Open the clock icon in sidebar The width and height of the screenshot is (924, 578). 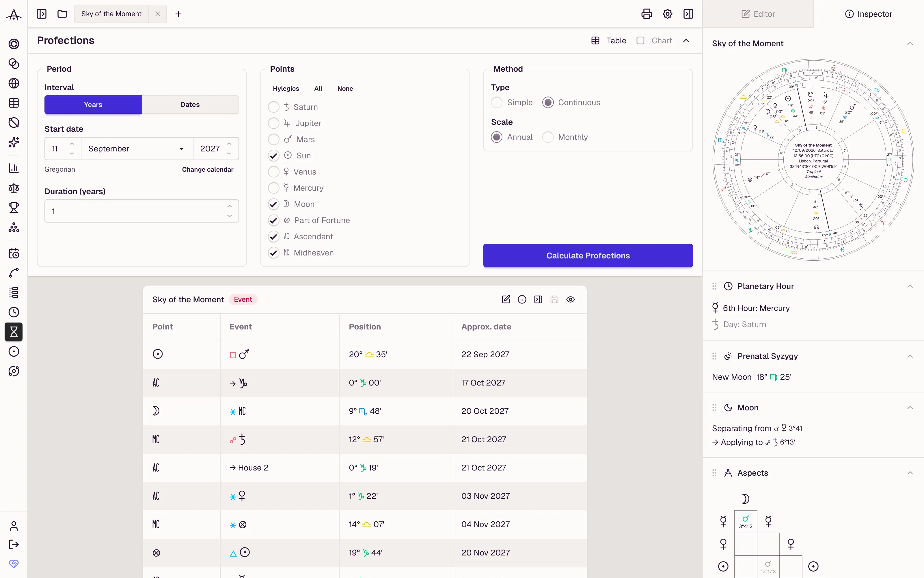[x=14, y=312]
